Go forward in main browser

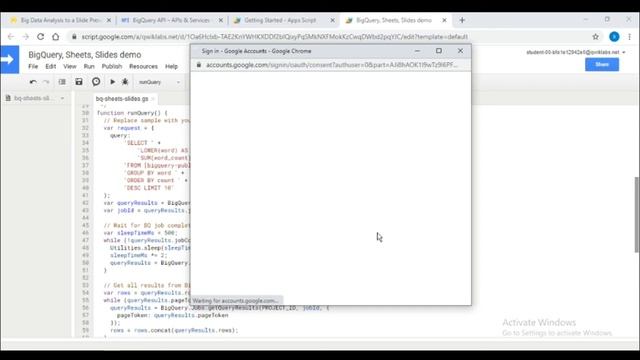coord(26,37)
